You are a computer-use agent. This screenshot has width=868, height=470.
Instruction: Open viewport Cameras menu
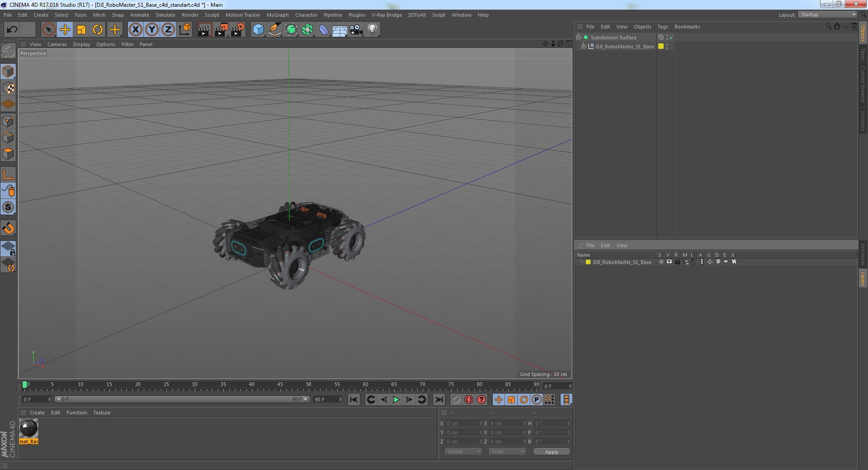click(57, 44)
